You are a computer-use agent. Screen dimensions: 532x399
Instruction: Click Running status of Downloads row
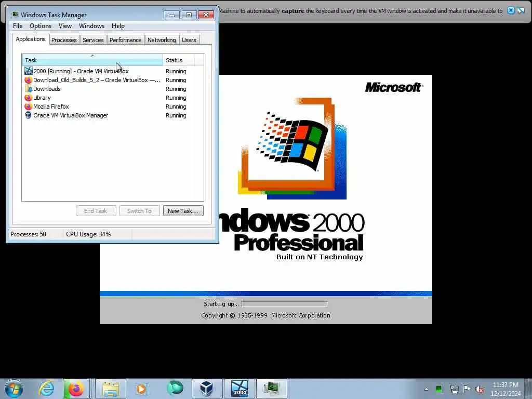pos(176,89)
